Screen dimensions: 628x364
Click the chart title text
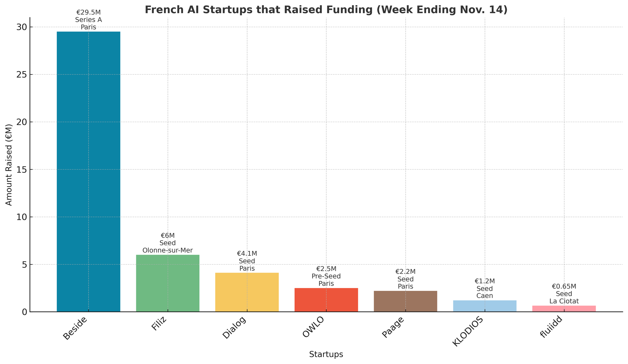326,10
